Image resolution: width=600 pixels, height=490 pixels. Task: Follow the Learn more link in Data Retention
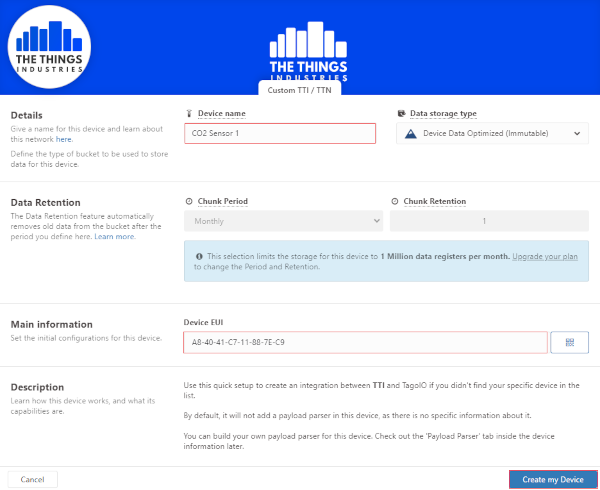coord(114,236)
